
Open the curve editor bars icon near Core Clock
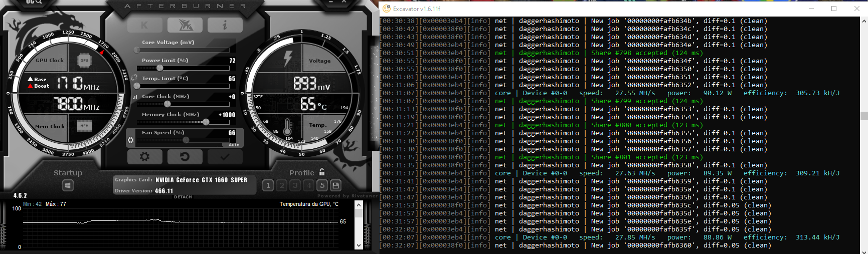click(134, 97)
